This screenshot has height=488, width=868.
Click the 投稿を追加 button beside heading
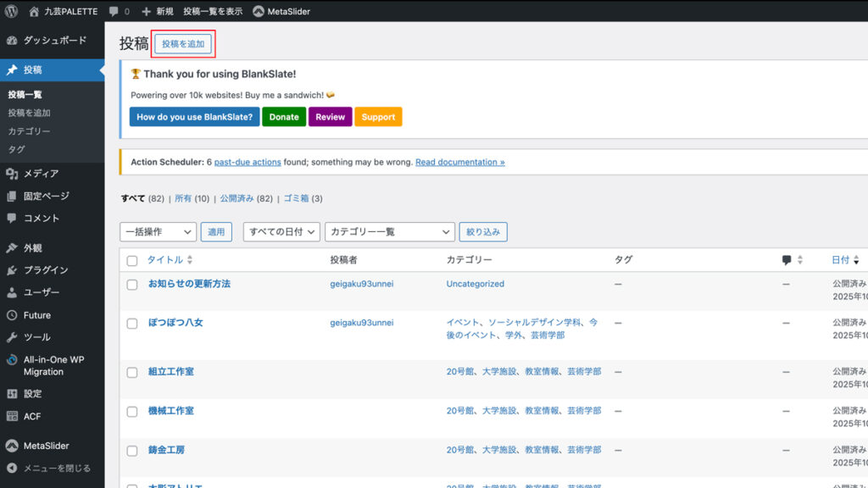click(x=183, y=44)
